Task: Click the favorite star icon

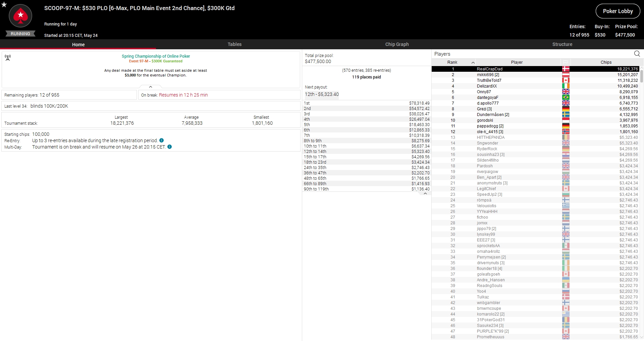Action: 4,5
